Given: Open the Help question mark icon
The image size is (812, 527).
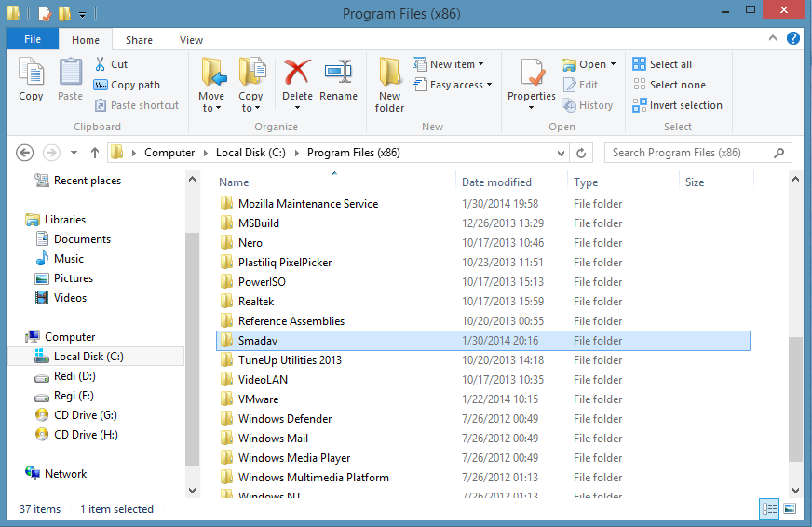Looking at the screenshot, I should point(792,38).
